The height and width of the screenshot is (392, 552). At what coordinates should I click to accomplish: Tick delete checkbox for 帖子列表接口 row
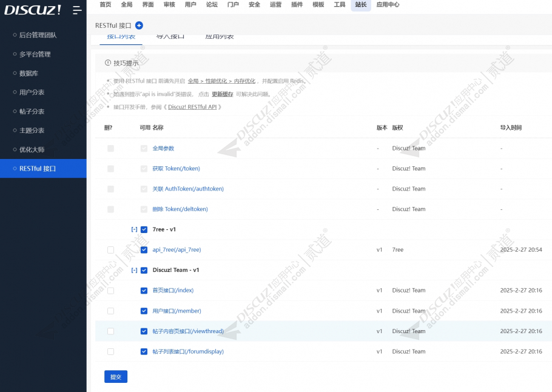click(110, 351)
